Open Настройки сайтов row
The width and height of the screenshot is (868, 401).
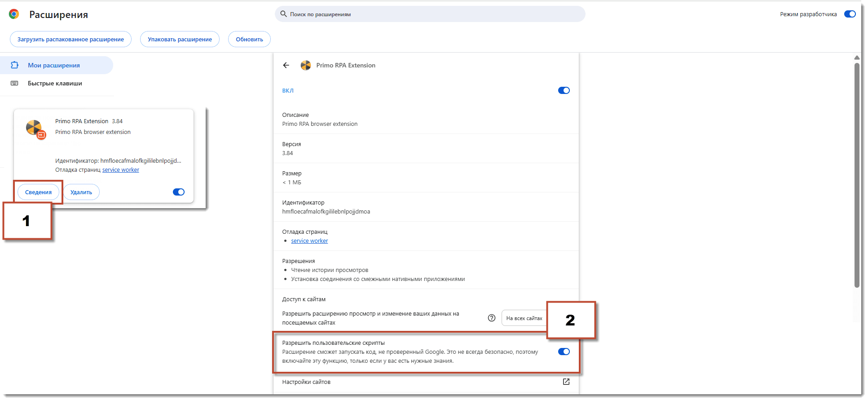(426, 382)
